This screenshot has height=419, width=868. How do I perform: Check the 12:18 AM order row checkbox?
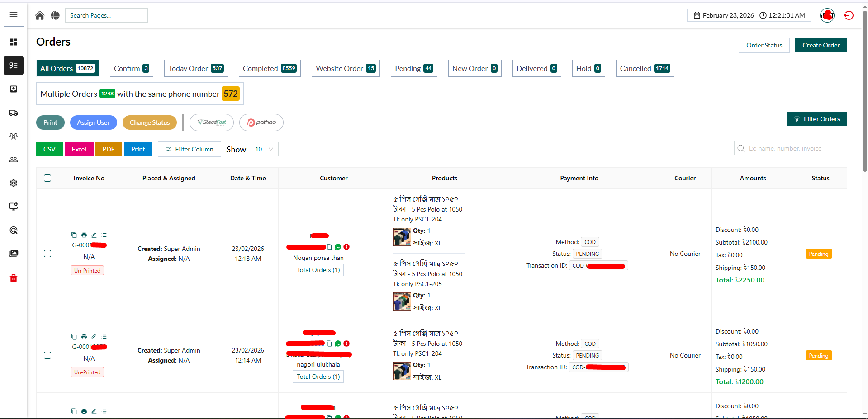pos(47,254)
